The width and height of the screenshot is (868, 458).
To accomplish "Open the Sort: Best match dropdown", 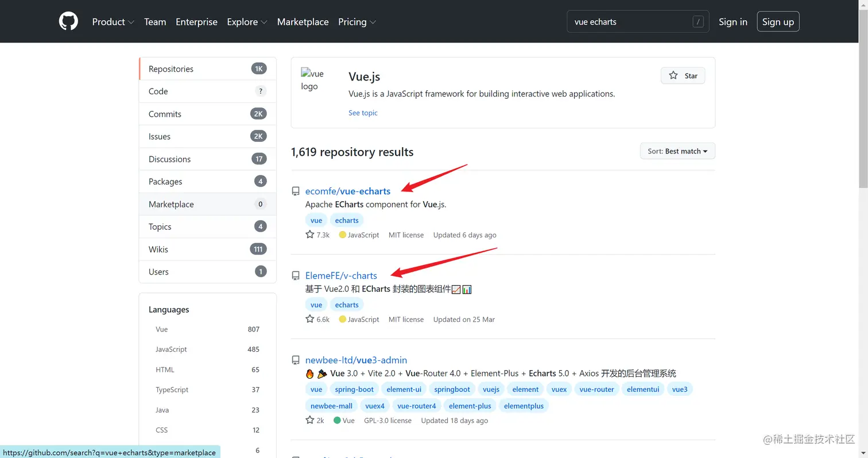I will (677, 151).
